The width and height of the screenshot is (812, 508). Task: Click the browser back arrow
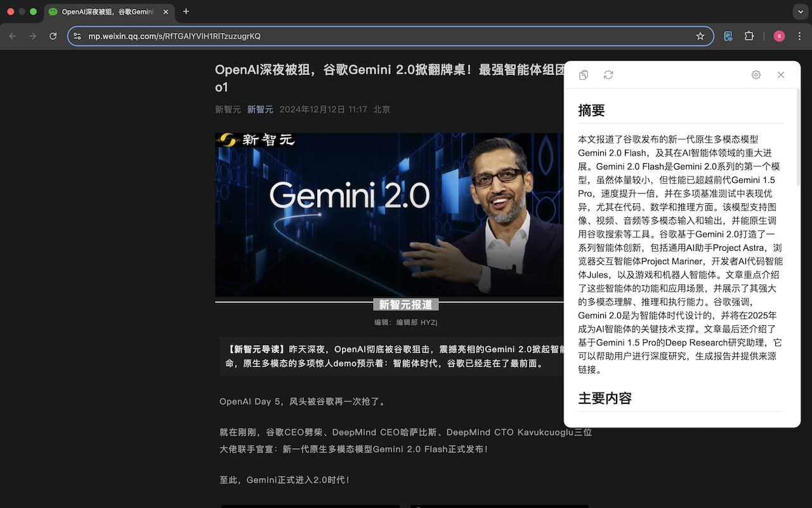[x=13, y=36]
